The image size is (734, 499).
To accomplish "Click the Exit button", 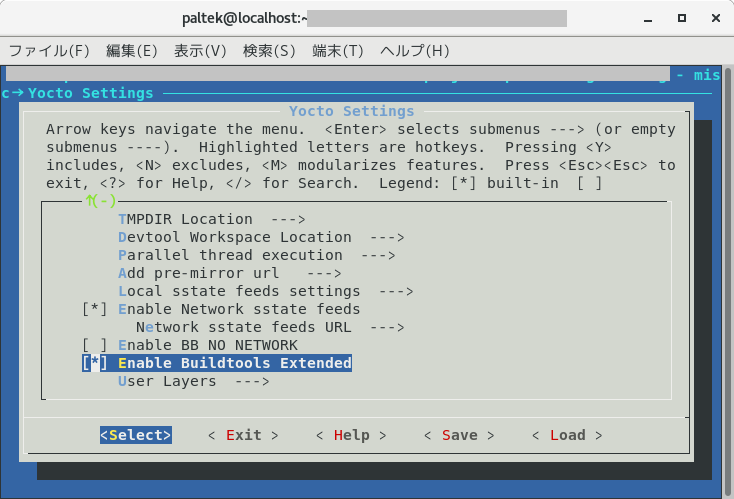I will (243, 435).
